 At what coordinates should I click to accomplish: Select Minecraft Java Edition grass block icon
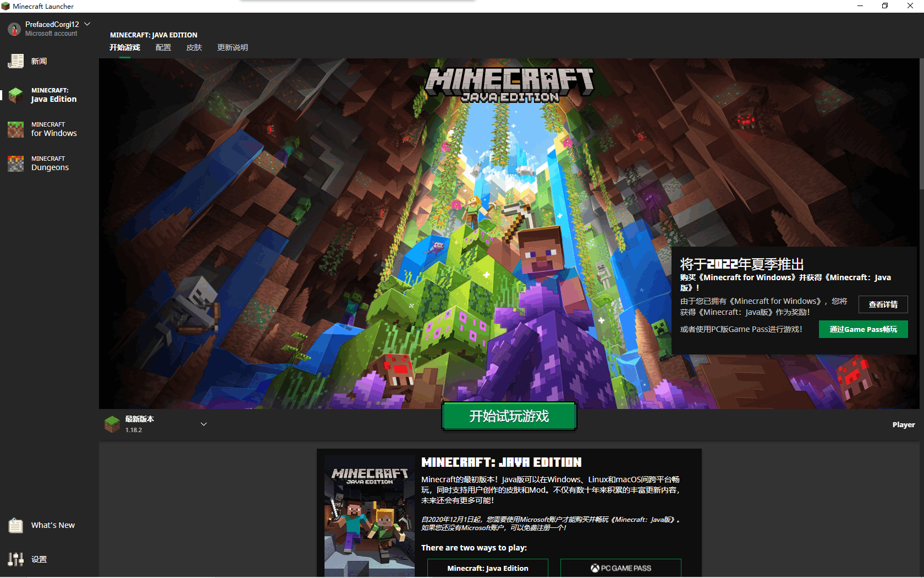coord(16,95)
